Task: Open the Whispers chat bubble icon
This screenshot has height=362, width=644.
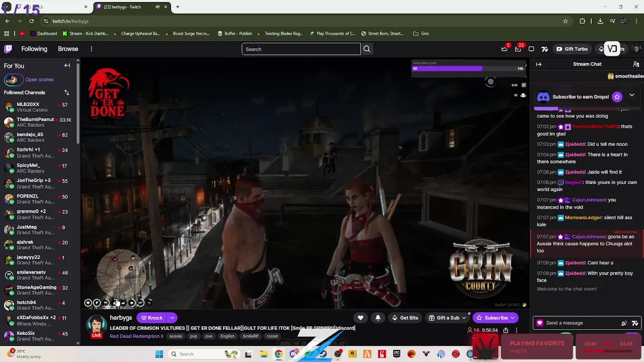Action: click(x=531, y=49)
